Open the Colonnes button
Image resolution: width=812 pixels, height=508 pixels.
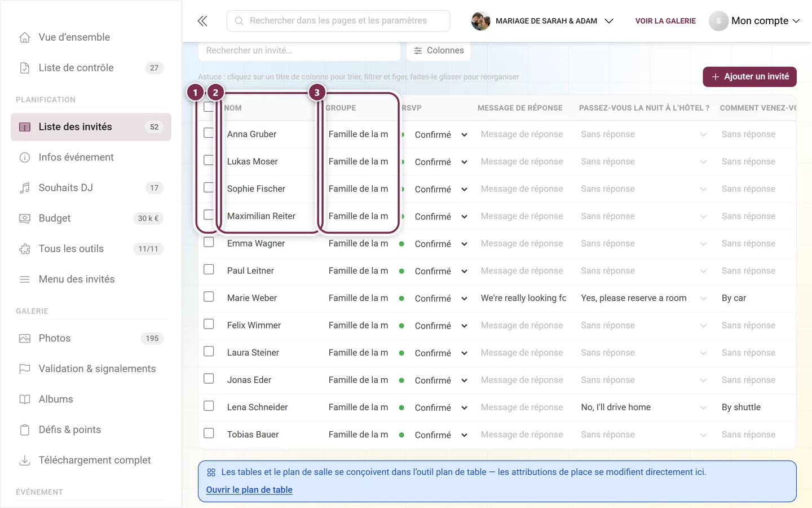(x=439, y=50)
